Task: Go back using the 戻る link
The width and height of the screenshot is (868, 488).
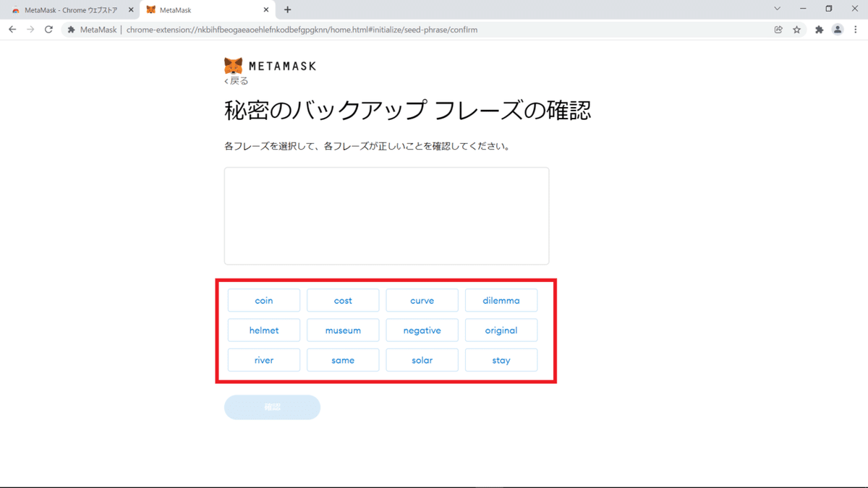Action: click(237, 81)
